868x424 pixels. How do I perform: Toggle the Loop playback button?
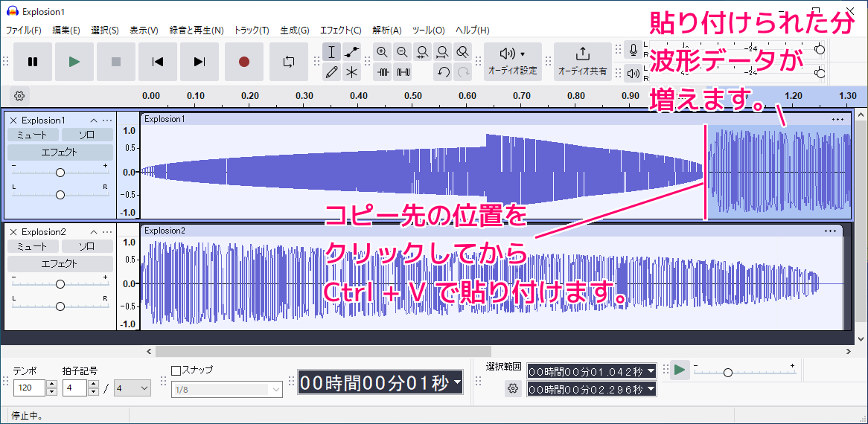[289, 62]
